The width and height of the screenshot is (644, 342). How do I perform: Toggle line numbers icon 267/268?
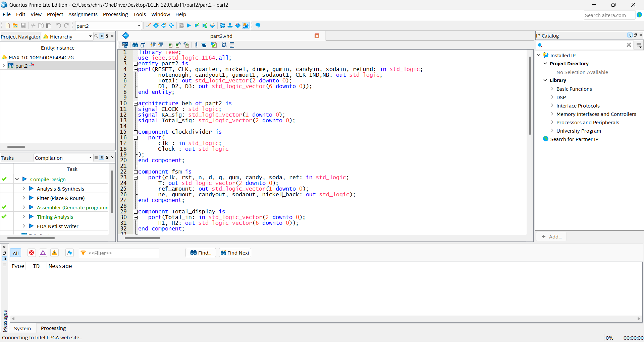pyautogui.click(x=224, y=45)
